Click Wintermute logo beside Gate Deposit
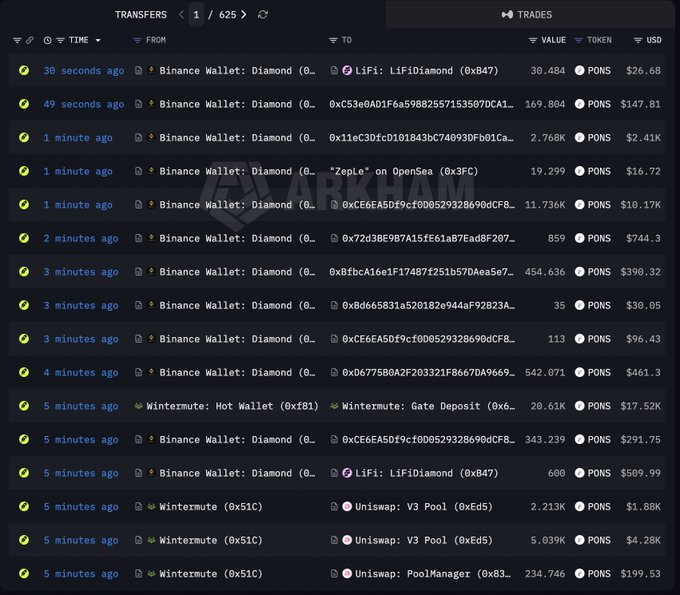Viewport: 680px width, 595px height. pyautogui.click(x=334, y=406)
